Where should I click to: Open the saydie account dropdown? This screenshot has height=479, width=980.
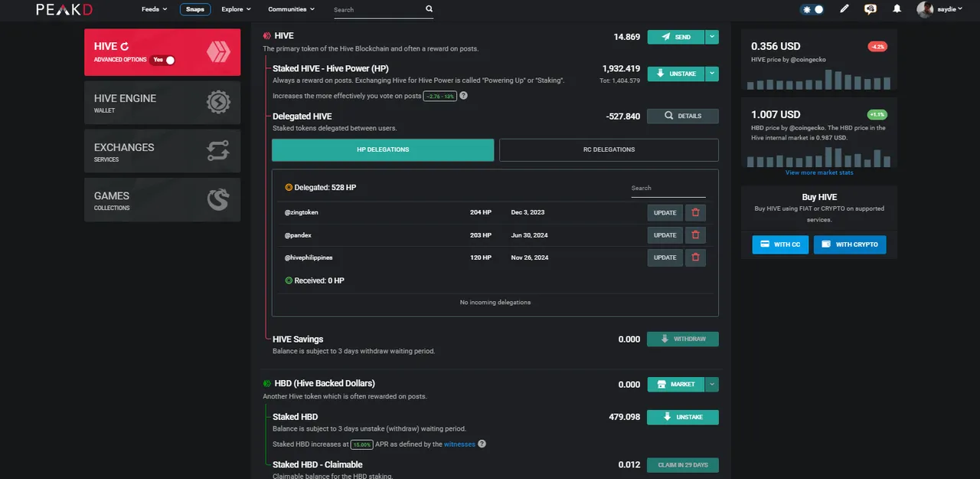tap(950, 9)
